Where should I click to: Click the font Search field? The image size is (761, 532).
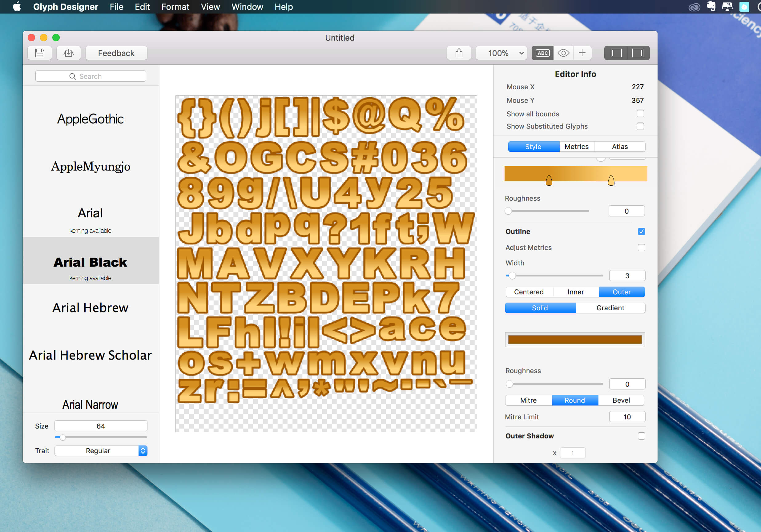(x=91, y=76)
